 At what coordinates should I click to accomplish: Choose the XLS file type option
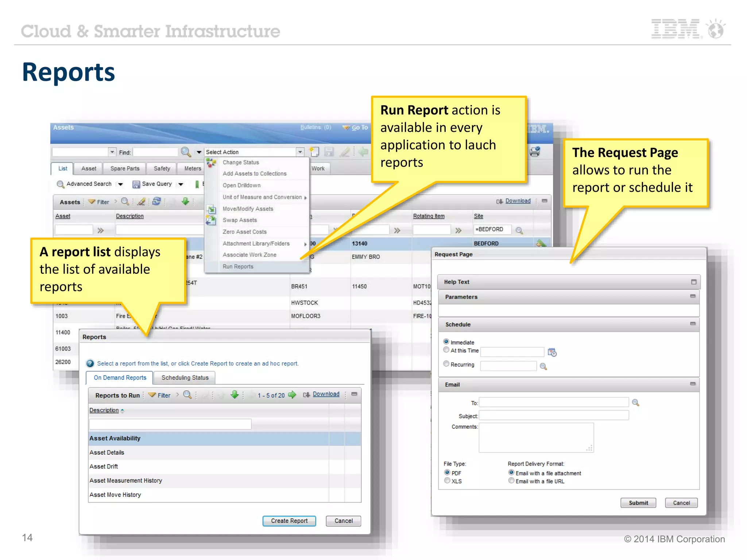[x=447, y=481]
